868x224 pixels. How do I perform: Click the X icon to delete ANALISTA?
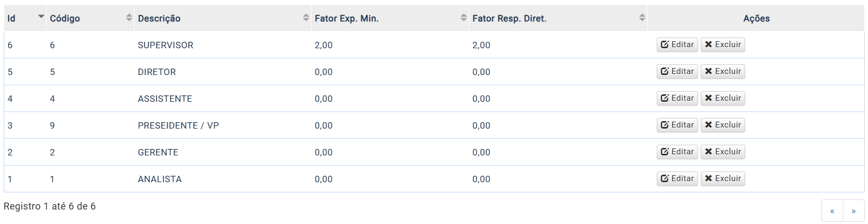point(708,178)
